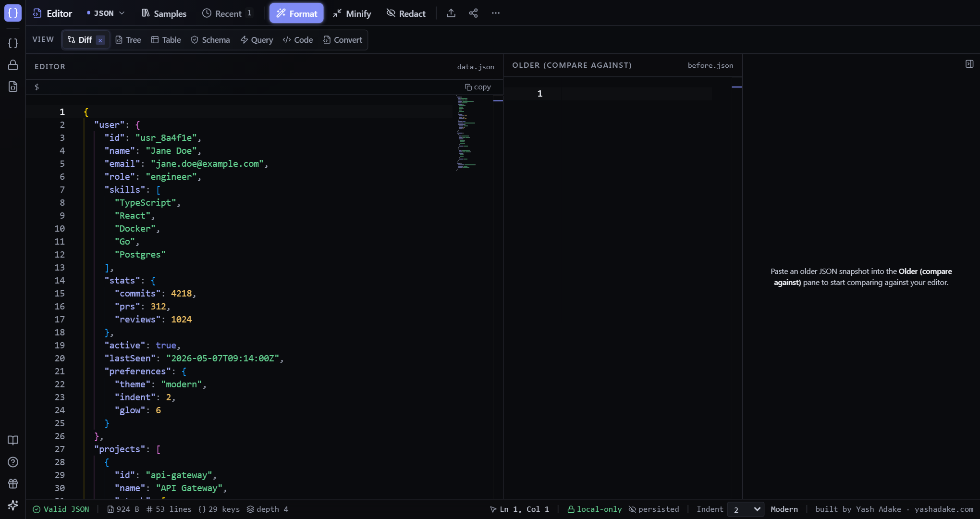Click the "API Gateway" value
This screenshot has width=980, height=519.
coord(189,488)
